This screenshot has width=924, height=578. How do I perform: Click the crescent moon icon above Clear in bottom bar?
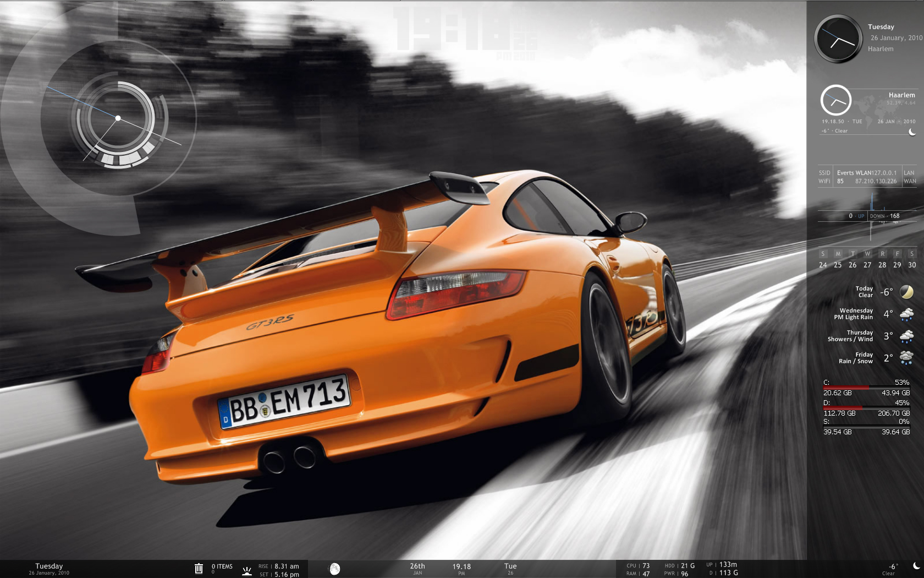(916, 566)
